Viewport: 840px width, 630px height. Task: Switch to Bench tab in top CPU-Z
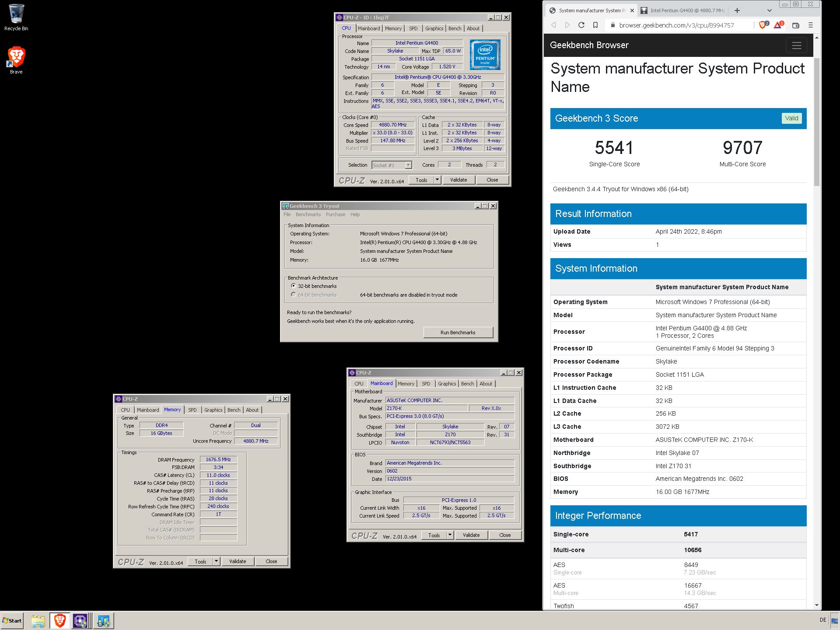pyautogui.click(x=455, y=28)
